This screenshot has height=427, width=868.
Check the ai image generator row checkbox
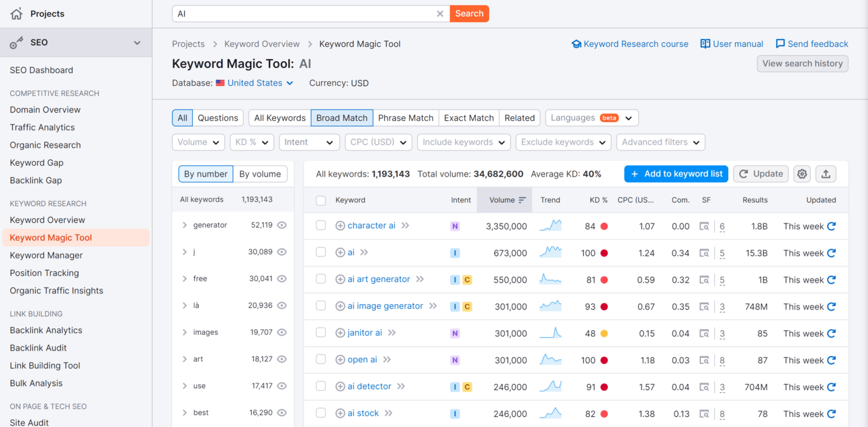click(321, 306)
